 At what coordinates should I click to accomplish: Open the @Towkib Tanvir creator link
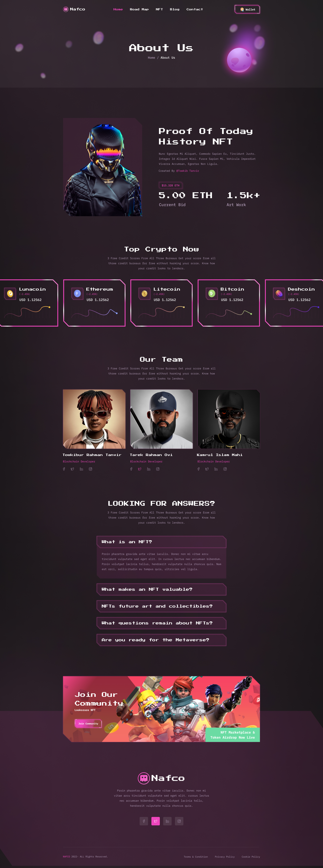(187, 171)
